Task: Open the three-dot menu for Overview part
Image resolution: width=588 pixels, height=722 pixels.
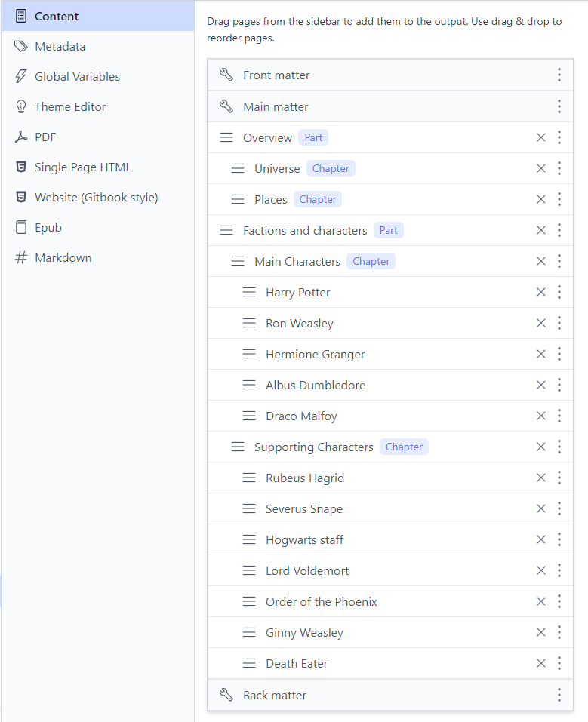Action: click(559, 137)
